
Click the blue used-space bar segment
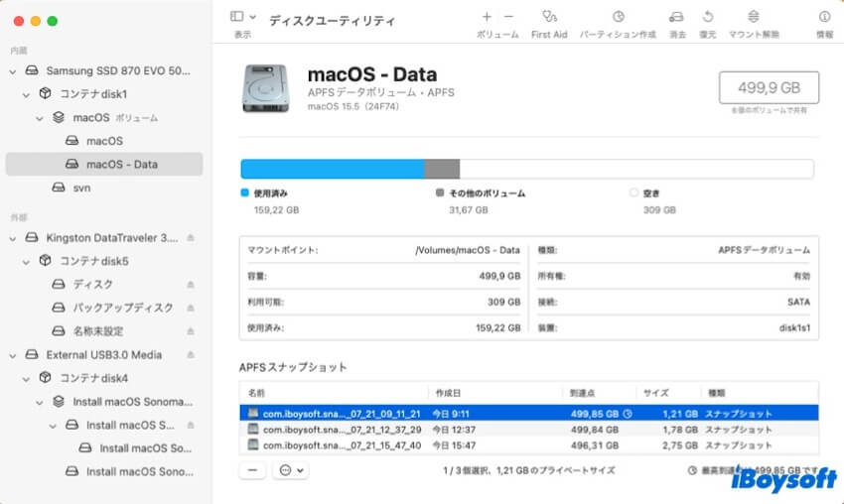point(333,169)
